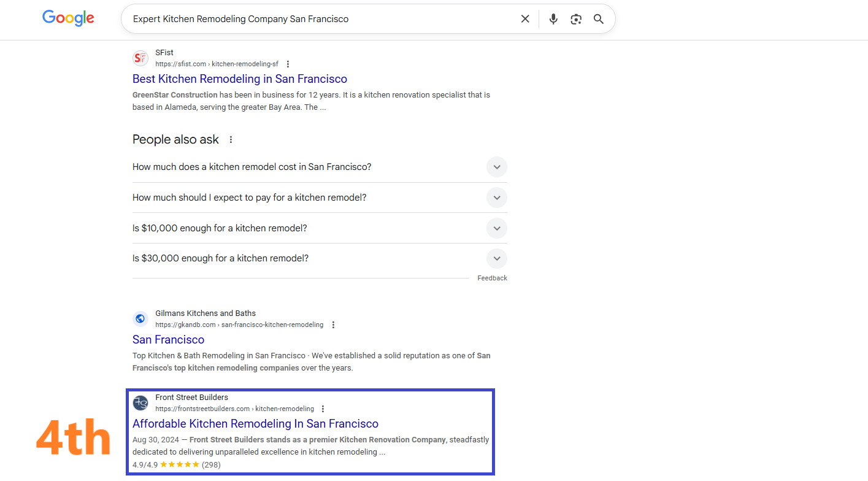Viewport: 868px width, 481px height.
Task: Click the 'Aug 30, 2024' date text
Action: pos(155,440)
